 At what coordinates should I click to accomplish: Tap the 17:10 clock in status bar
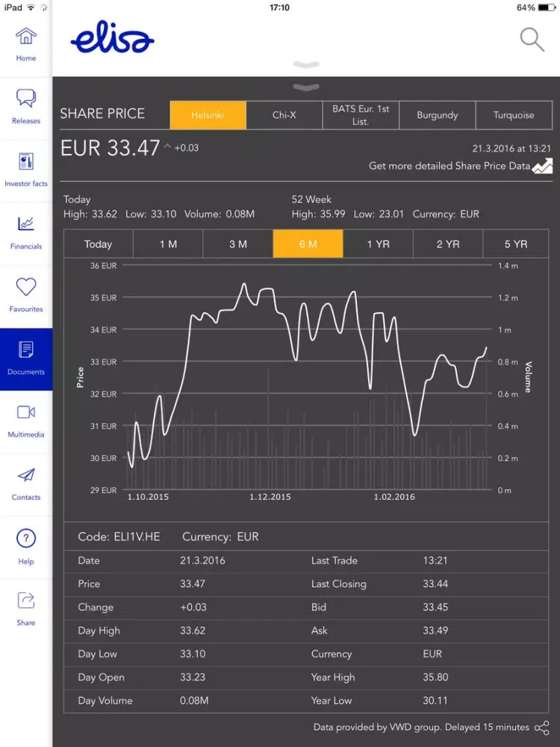(x=279, y=7)
